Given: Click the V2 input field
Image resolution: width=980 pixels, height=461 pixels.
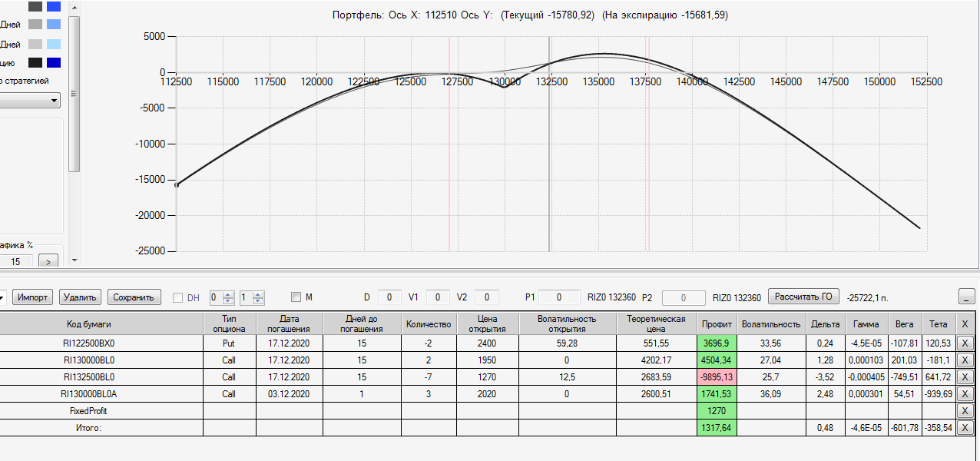Looking at the screenshot, I should click(487, 297).
